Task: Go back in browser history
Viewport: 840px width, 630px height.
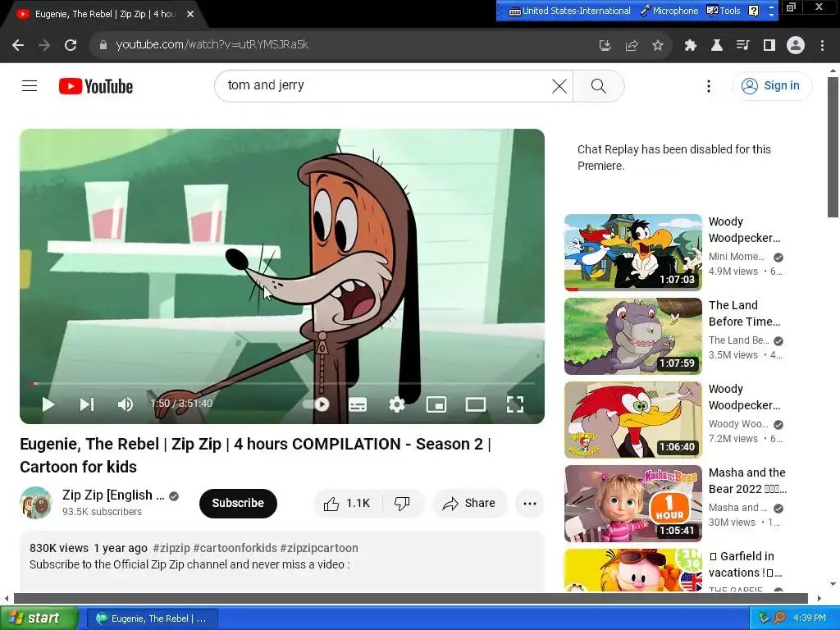Action: [18, 45]
